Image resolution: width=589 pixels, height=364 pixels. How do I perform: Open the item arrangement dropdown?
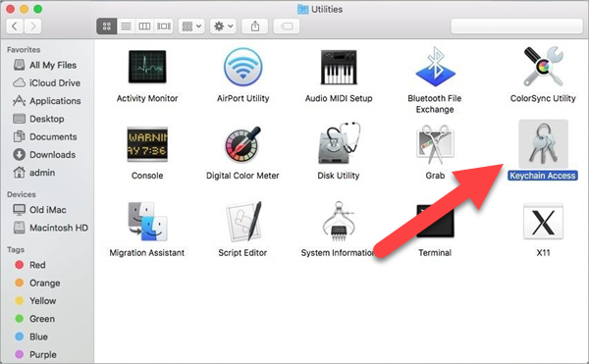tap(191, 26)
